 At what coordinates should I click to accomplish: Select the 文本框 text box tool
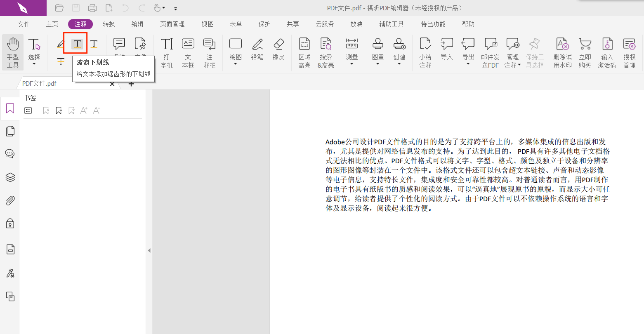[x=188, y=53]
